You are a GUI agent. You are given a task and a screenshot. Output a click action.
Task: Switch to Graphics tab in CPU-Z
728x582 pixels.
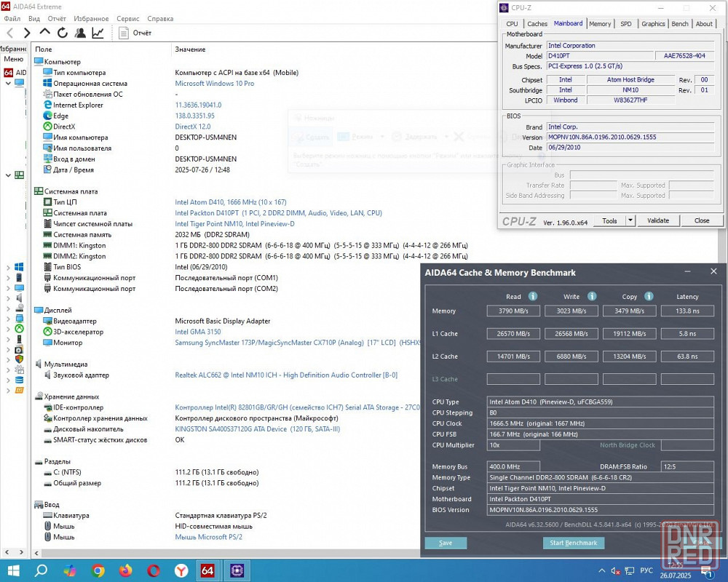click(x=653, y=24)
